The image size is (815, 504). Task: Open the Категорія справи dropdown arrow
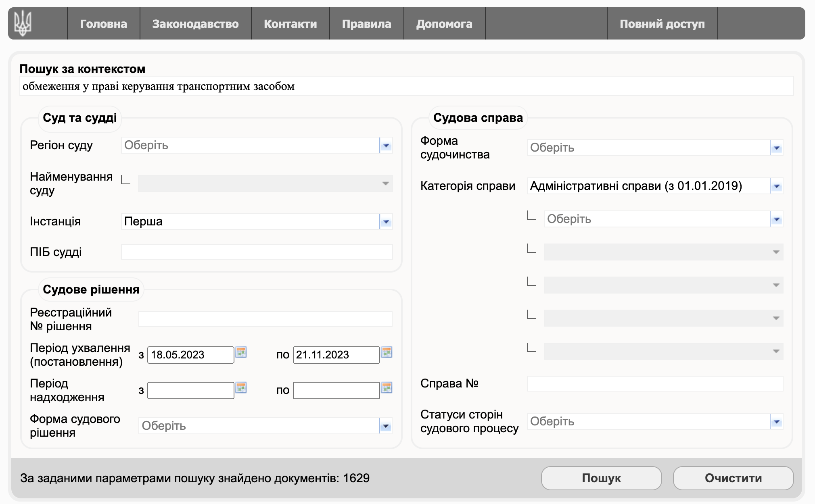pyautogui.click(x=777, y=186)
